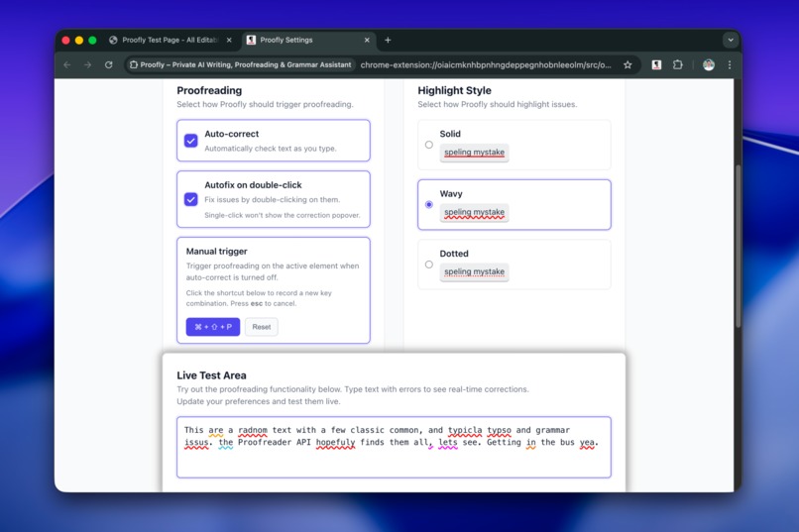This screenshot has width=799, height=532.
Task: Click the underlined word 'yea' in test area
Action: [587, 443]
